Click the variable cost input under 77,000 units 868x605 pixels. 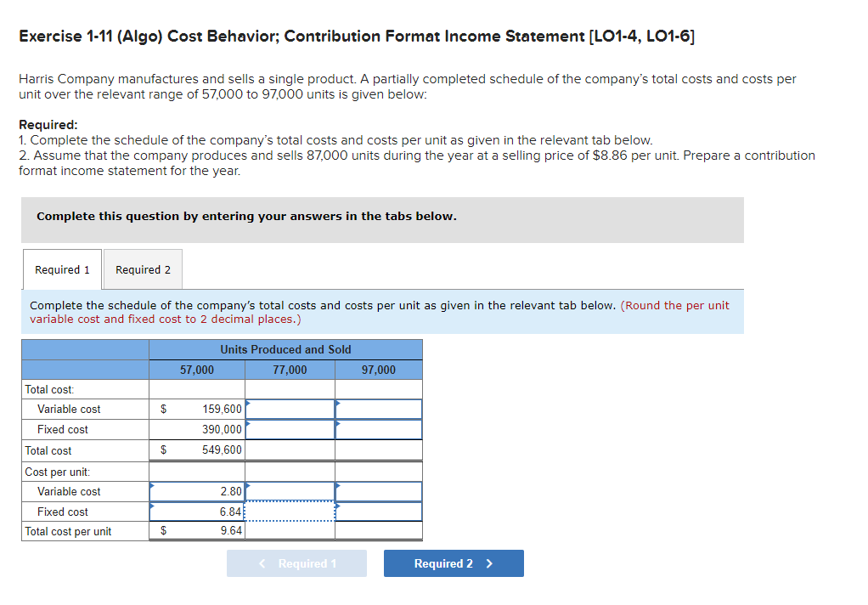point(289,409)
